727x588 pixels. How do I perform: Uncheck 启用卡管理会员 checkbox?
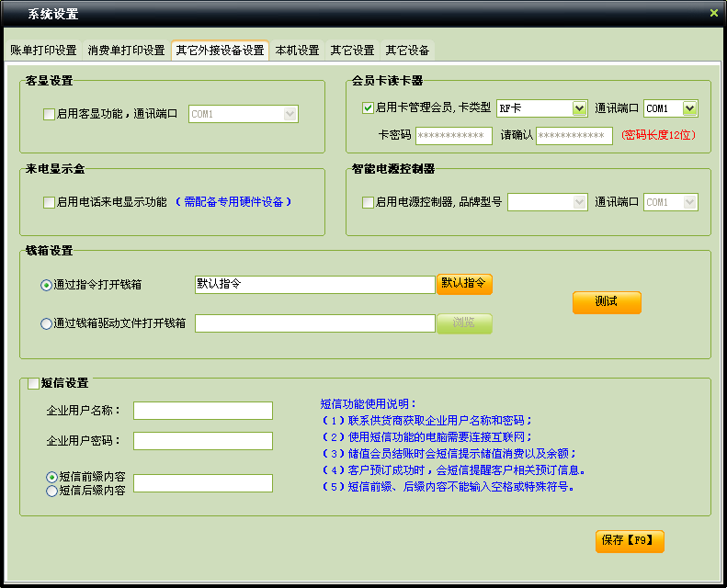click(368, 108)
